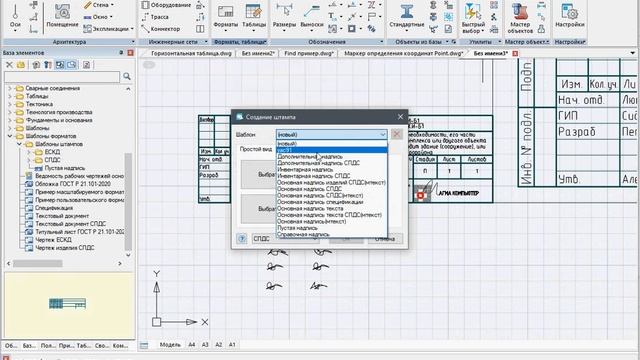The image size is (640, 360).
Task: Collapse the Шаблоны форматов folder
Action: (10, 136)
